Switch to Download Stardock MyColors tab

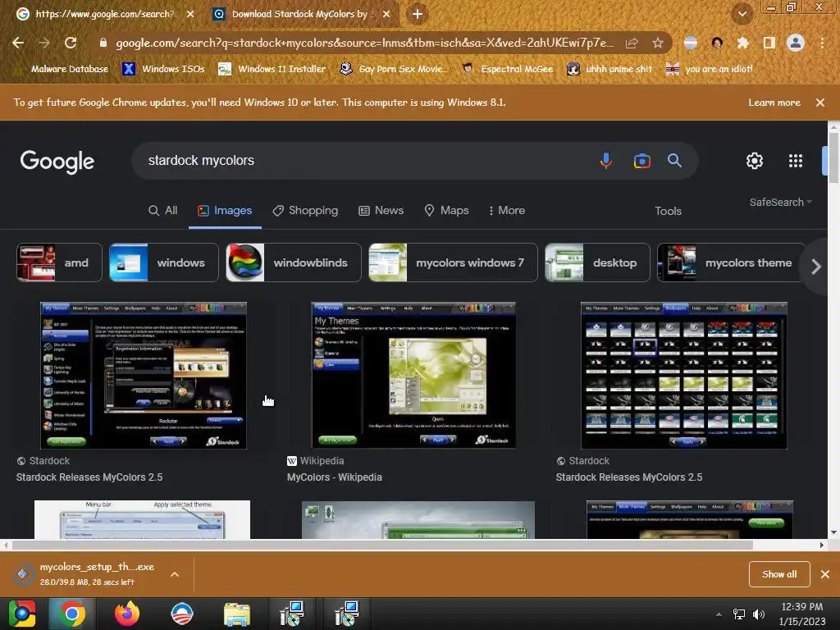click(299, 14)
